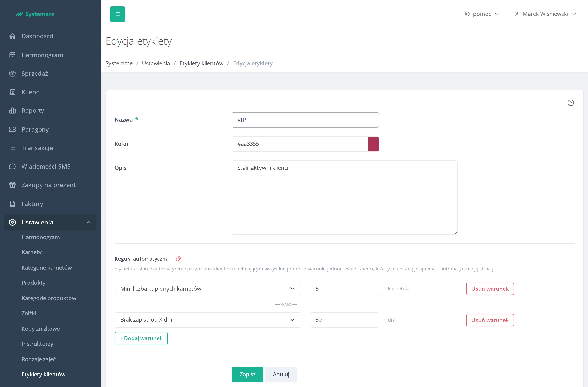Click the Harmonogram calendar icon
The image size is (588, 387).
coord(12,55)
